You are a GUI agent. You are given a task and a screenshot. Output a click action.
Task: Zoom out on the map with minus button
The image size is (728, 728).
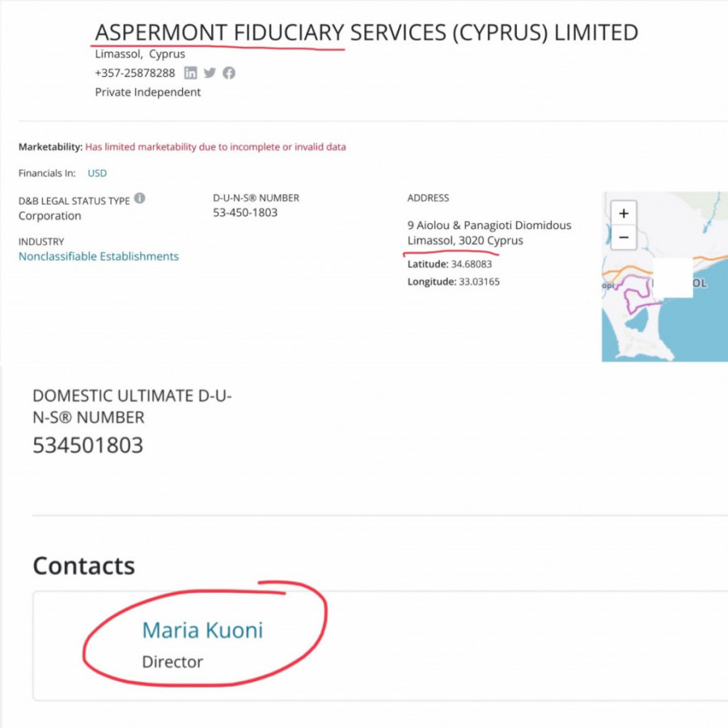click(x=623, y=238)
